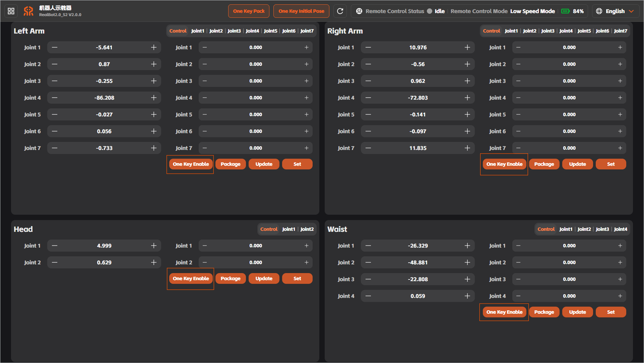Click the One Key Pack button

click(x=249, y=11)
